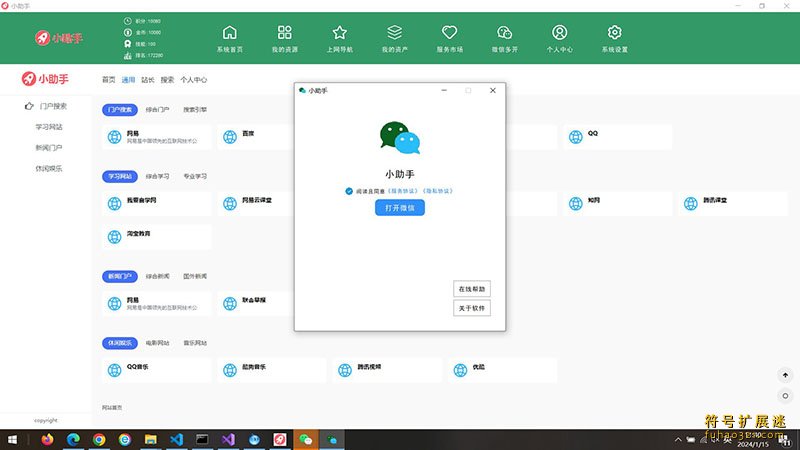Click the 打开微信 button

pyautogui.click(x=400, y=208)
